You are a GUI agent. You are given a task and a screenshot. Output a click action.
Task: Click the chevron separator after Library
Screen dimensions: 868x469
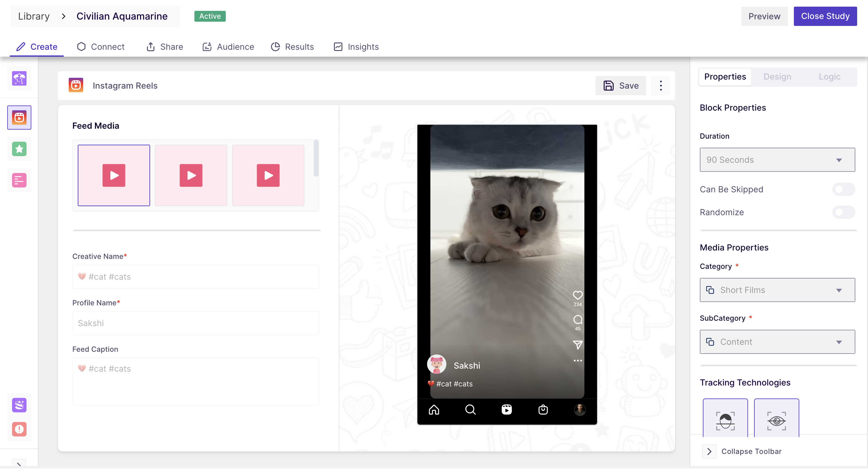pyautogui.click(x=63, y=16)
